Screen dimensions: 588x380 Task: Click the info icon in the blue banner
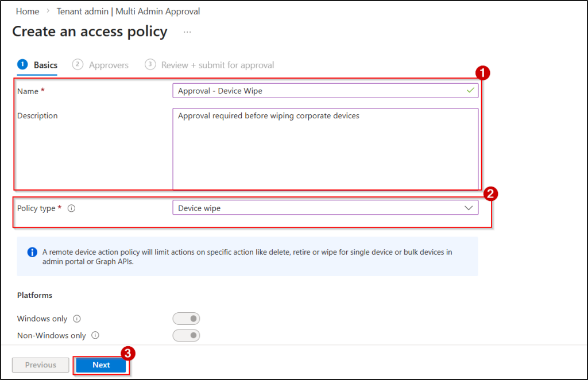[32, 252]
